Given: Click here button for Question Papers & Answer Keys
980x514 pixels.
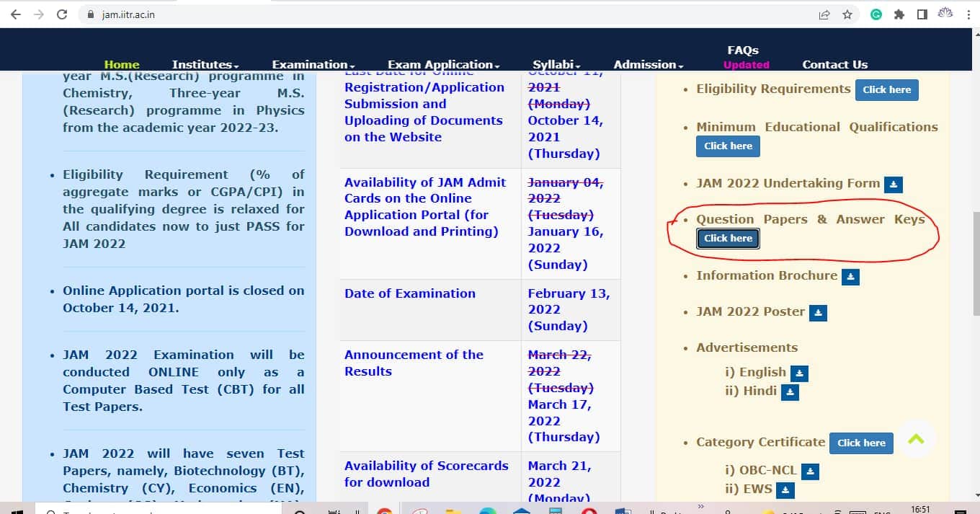Looking at the screenshot, I should pyautogui.click(x=728, y=239).
